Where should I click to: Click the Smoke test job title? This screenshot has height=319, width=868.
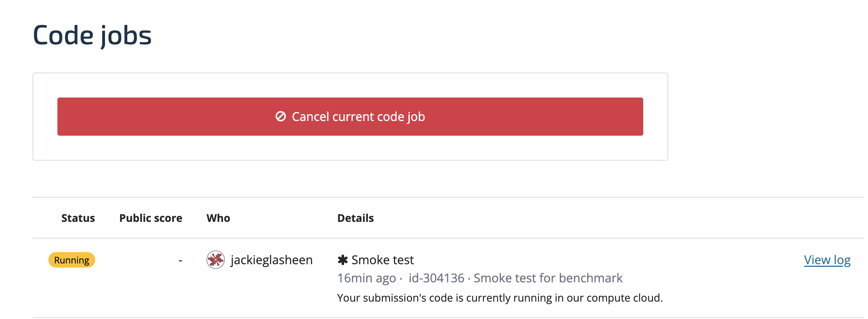click(x=382, y=260)
